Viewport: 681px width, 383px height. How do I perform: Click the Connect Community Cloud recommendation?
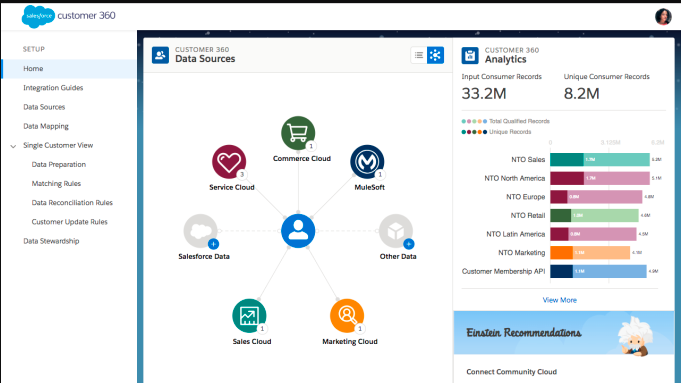tap(511, 372)
